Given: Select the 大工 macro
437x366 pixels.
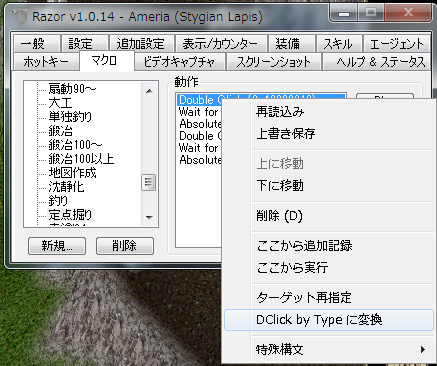Looking at the screenshot, I should point(60,103).
